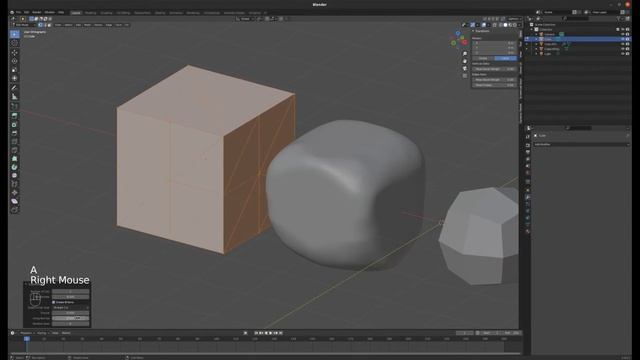Screen dimensions: 640x360
Task: Click the blue Z axis on navigation gizmo
Action: coord(458,33)
